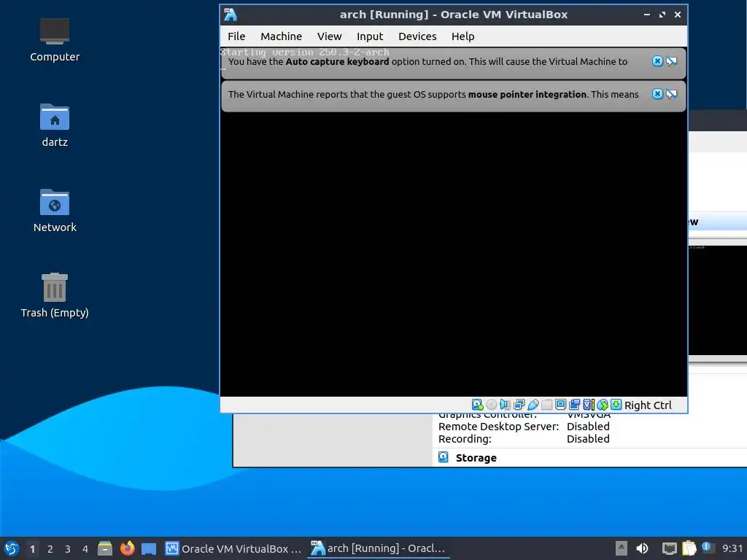The height and width of the screenshot is (560, 747).
Task: Click icon beside dismiss on mouse pointer integration notice
Action: pos(671,94)
